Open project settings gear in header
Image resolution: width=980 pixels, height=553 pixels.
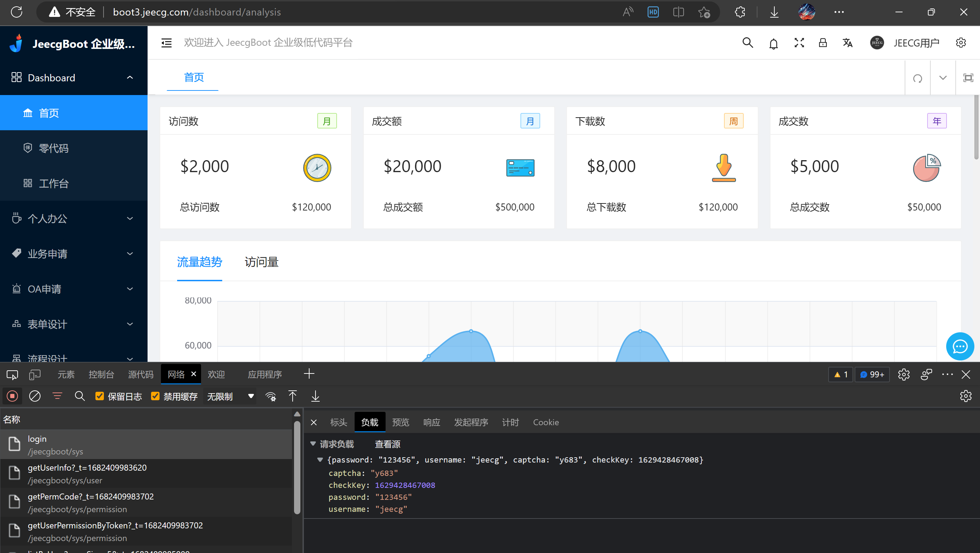(x=961, y=43)
